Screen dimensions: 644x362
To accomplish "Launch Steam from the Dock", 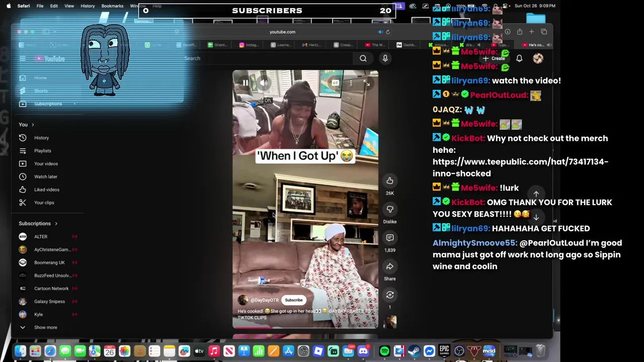I will coord(414,351).
